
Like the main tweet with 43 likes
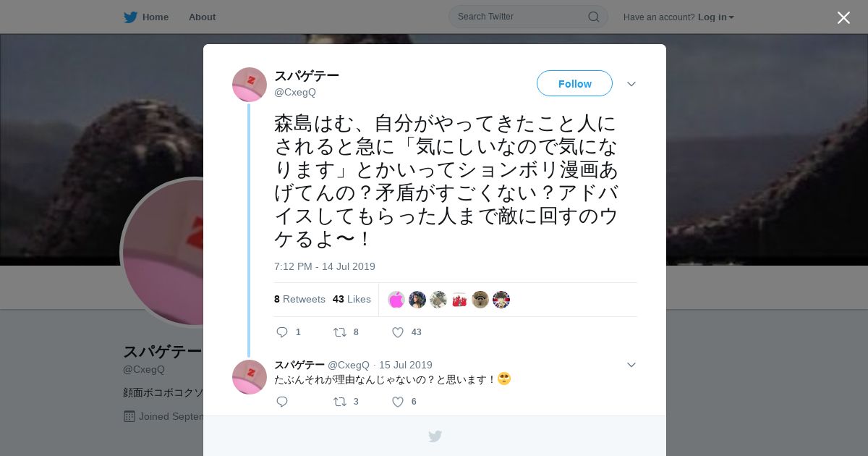397,332
